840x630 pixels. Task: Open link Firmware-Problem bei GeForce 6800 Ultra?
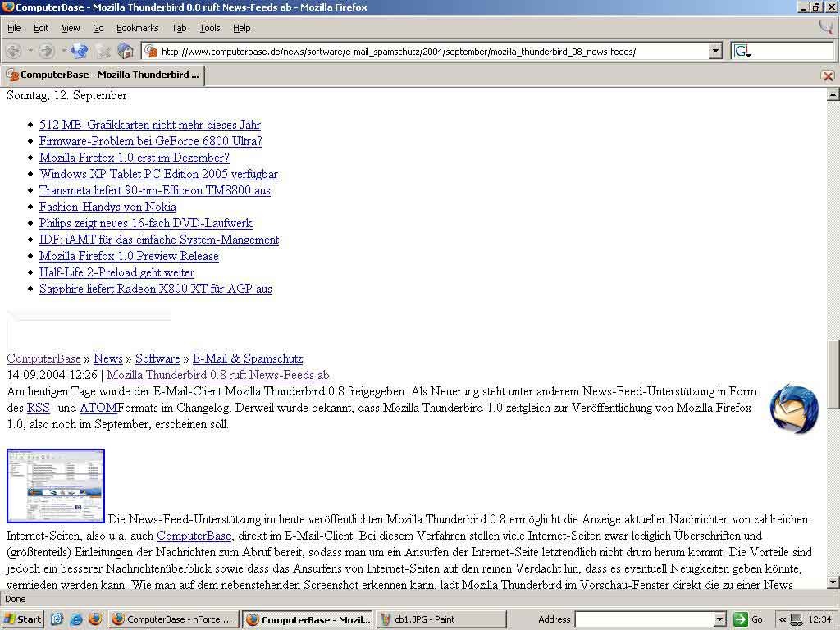pos(151,141)
